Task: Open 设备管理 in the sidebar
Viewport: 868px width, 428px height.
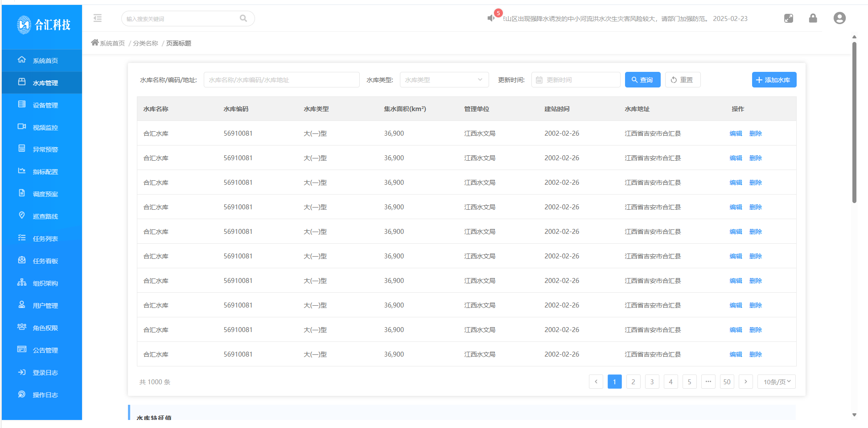Action: (x=45, y=105)
